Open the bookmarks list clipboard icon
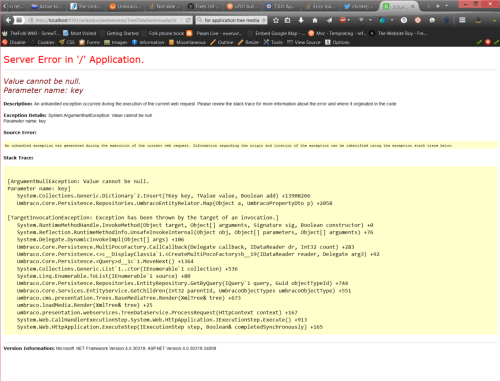 click(x=288, y=20)
